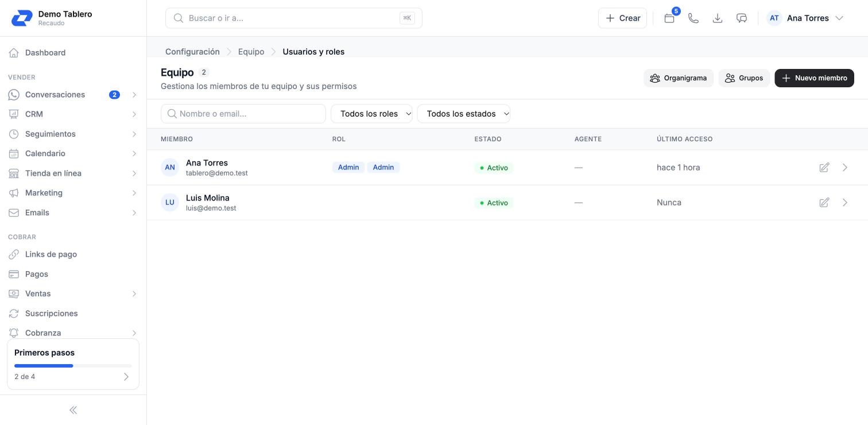This screenshot has height=425, width=868.
Task: Open Luis Molina row details chevron
Action: [x=845, y=203]
